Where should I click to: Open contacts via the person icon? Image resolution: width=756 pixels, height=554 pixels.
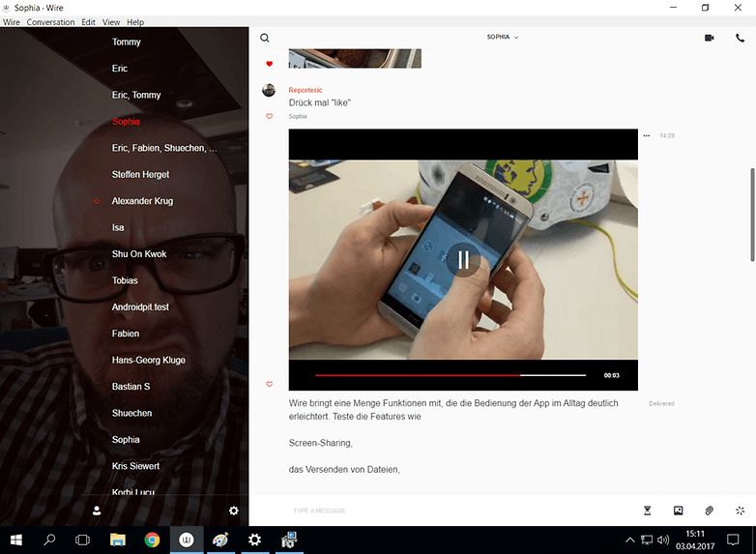coord(97,510)
